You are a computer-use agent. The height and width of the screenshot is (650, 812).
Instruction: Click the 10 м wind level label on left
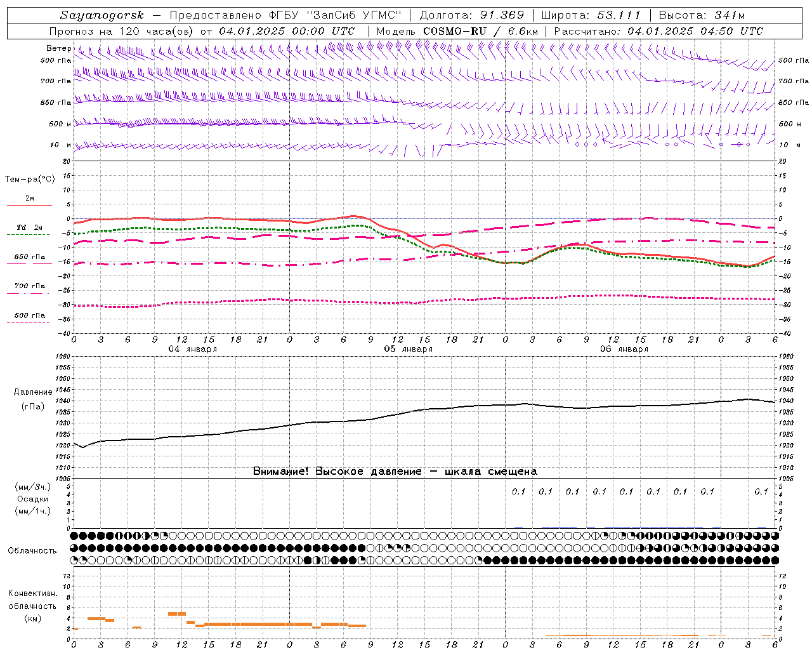(60, 145)
